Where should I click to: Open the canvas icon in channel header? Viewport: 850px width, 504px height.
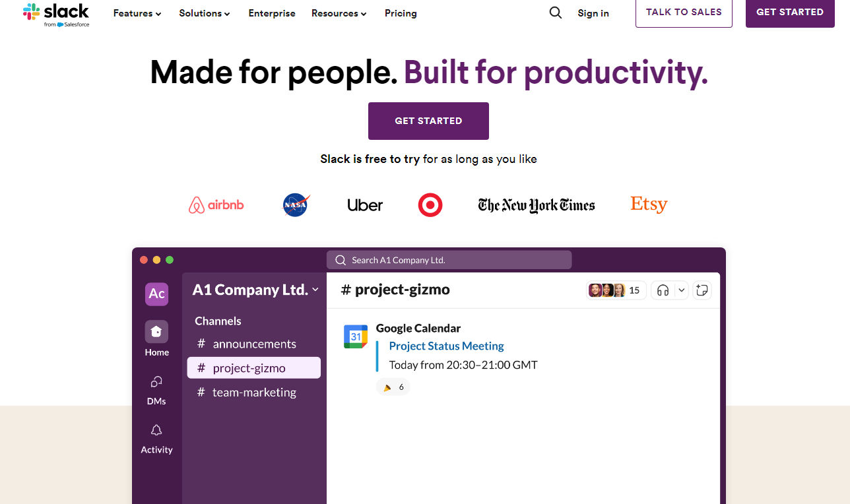702,290
